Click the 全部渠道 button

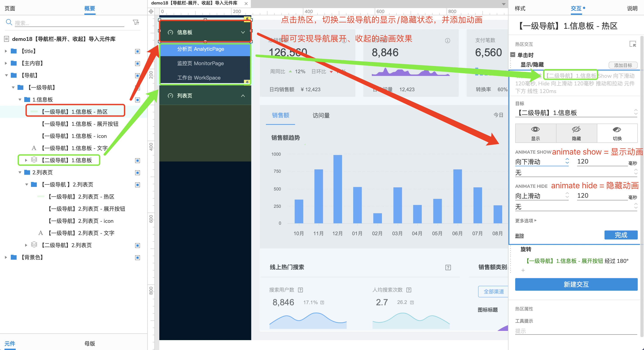[494, 291]
